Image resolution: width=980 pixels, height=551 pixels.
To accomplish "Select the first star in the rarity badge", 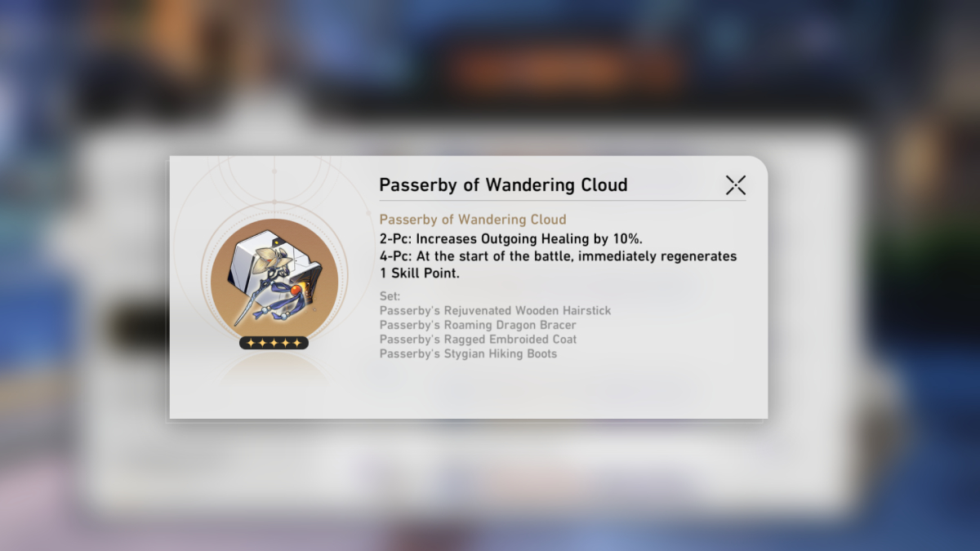I will point(251,343).
